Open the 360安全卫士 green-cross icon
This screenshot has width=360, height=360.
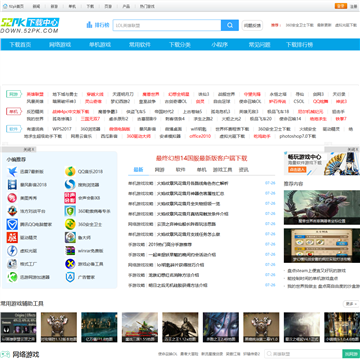tap(70, 224)
